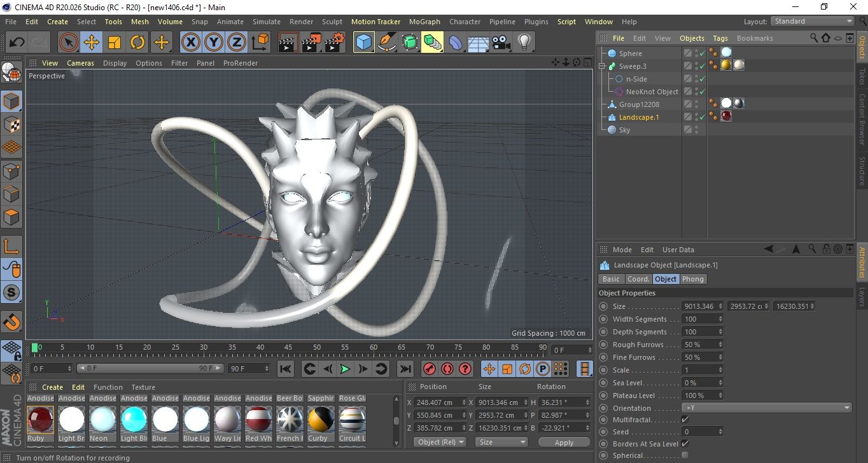Open the Render to Picture Viewer icon
The height and width of the screenshot is (463, 868).
(311, 43)
